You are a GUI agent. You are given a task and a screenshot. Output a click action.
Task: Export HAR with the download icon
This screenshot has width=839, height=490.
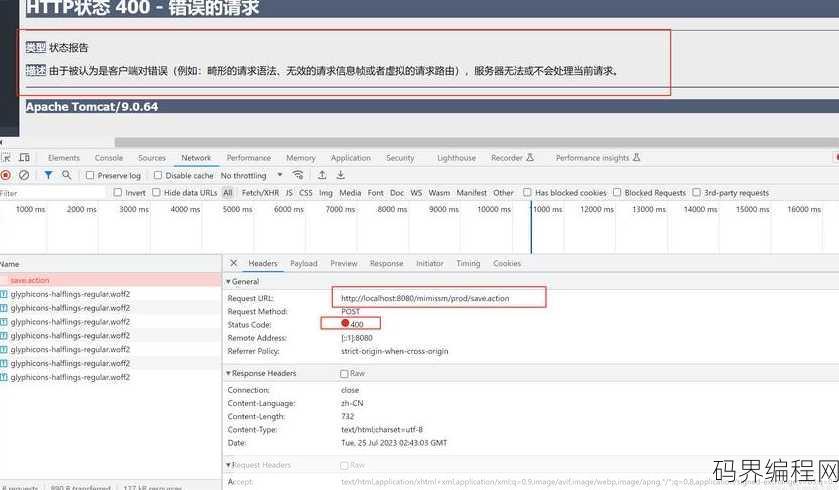[340, 175]
